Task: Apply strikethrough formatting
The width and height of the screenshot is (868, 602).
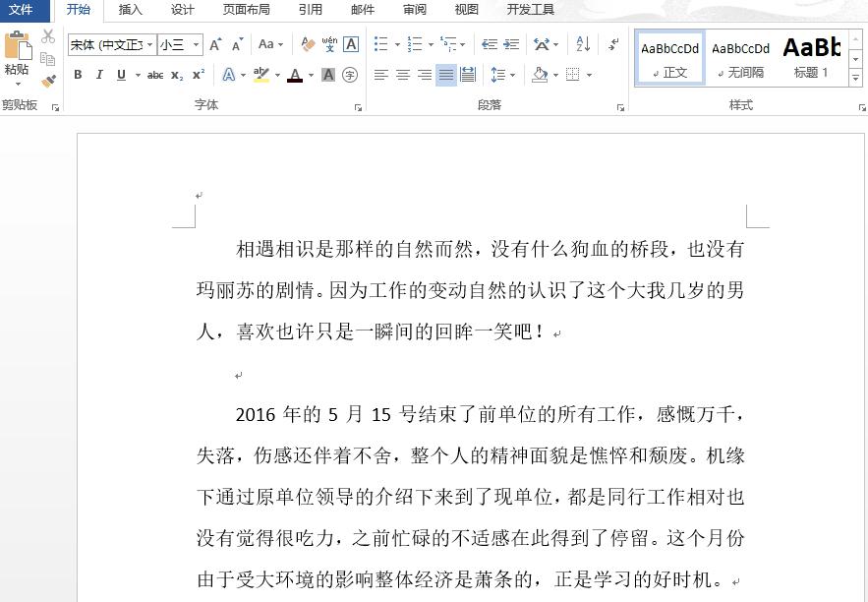Action: coord(153,74)
